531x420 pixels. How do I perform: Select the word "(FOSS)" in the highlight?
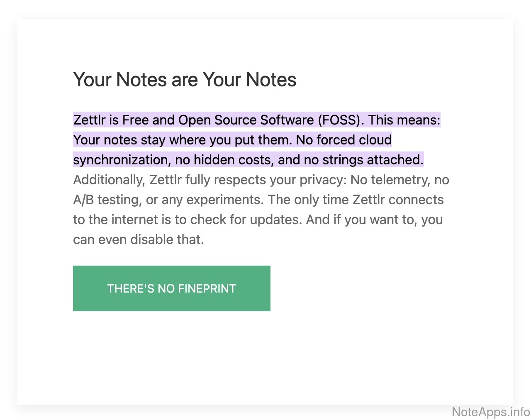[x=341, y=120]
